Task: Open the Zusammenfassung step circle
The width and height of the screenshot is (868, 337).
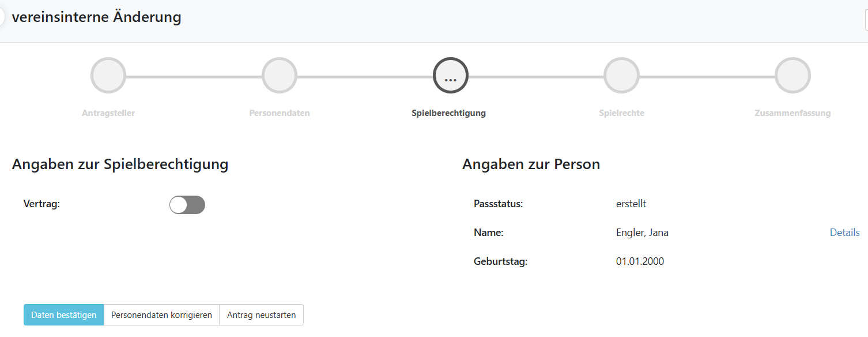Action: pos(792,76)
